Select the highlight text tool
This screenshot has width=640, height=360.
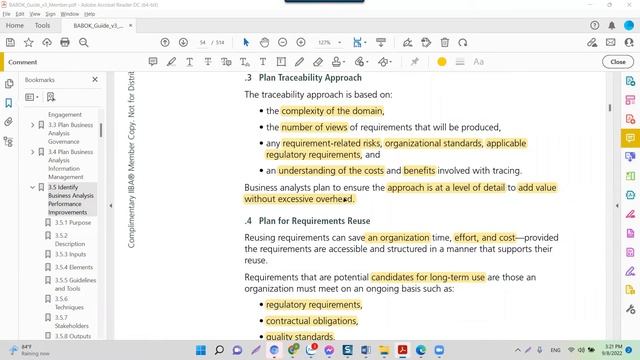171,62
